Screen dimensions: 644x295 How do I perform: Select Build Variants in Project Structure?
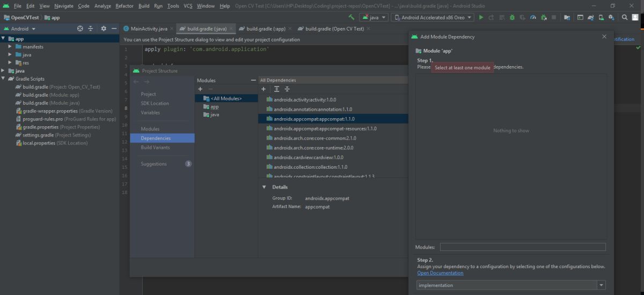(155, 147)
